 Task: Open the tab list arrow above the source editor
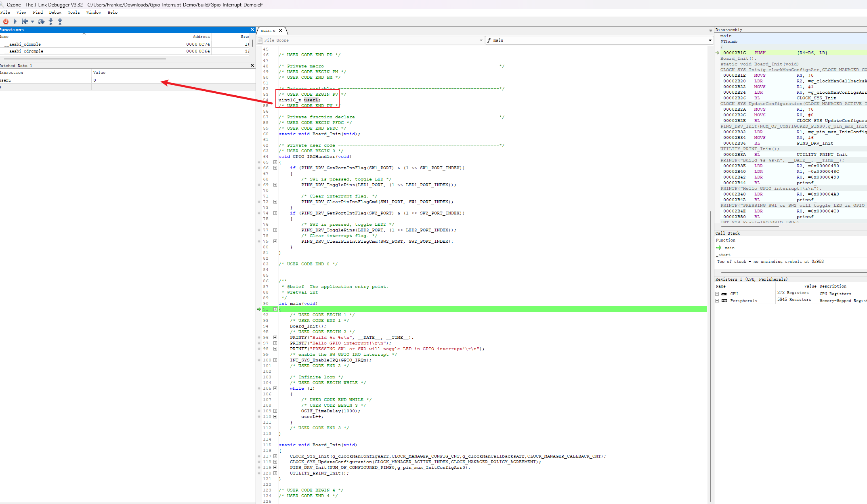[711, 31]
